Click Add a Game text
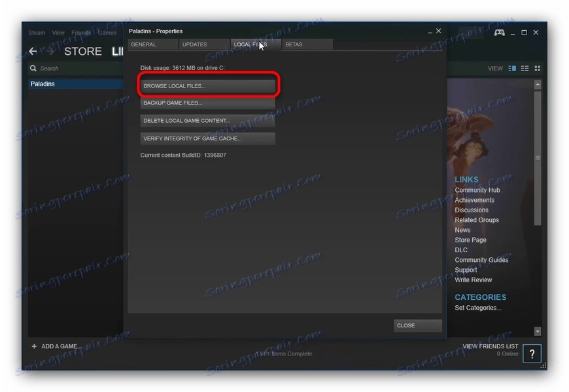This screenshot has height=392, width=569. 61,346
